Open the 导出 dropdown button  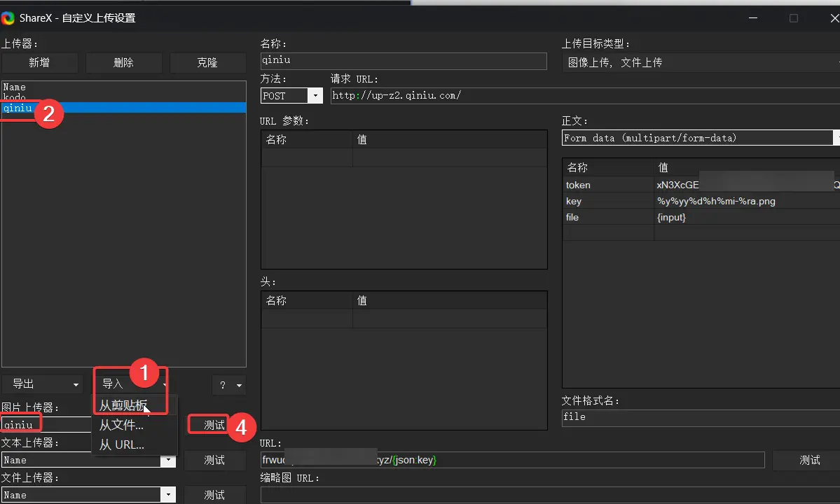[x=42, y=384]
